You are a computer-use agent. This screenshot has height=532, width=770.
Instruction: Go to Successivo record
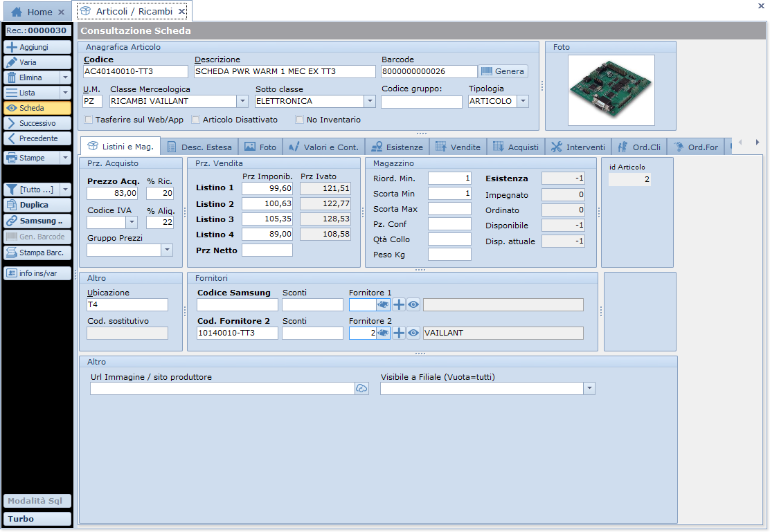(x=37, y=123)
